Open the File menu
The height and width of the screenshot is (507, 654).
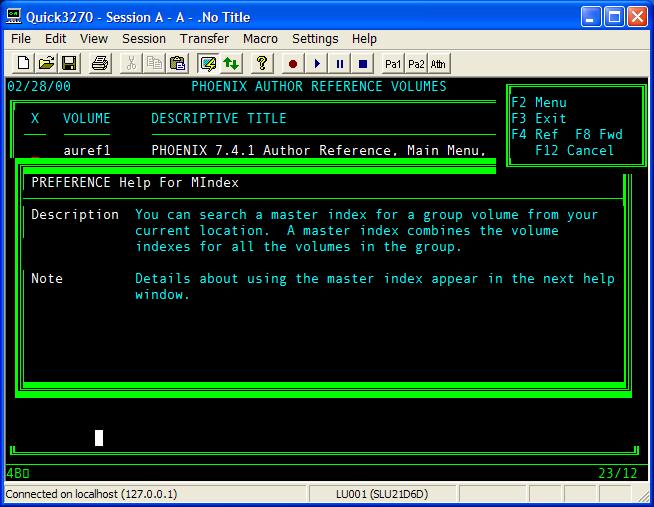click(21, 39)
